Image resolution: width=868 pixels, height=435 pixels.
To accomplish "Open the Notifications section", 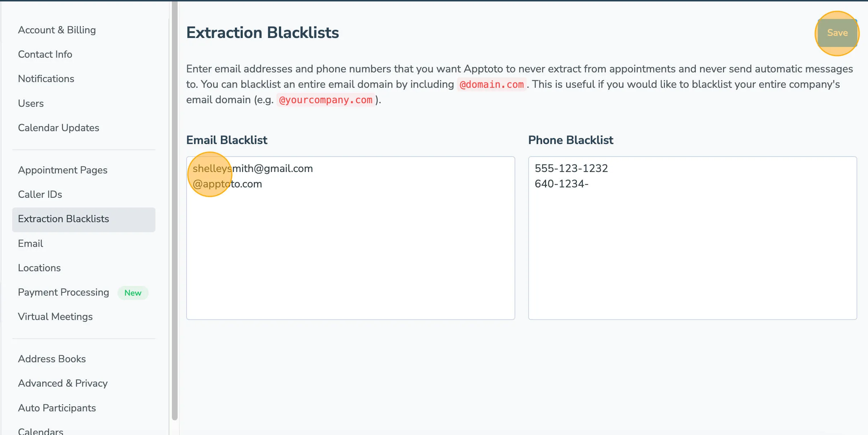I will tap(46, 78).
